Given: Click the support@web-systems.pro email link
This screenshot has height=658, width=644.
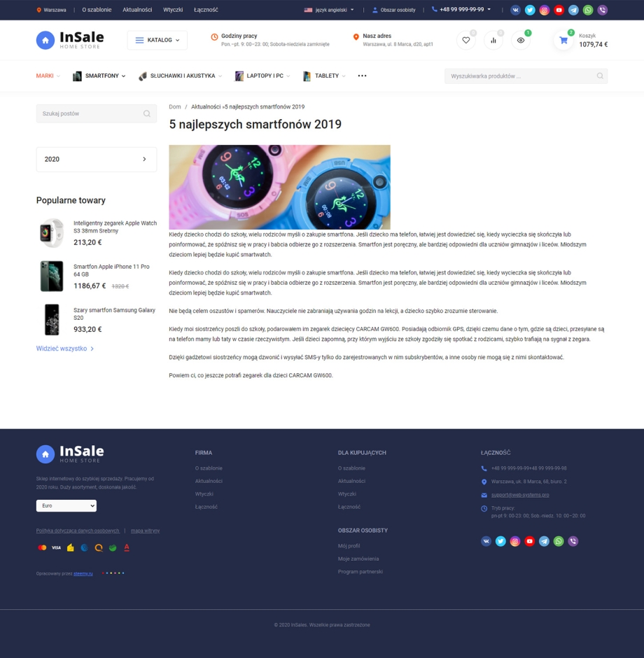Looking at the screenshot, I should tap(520, 495).
